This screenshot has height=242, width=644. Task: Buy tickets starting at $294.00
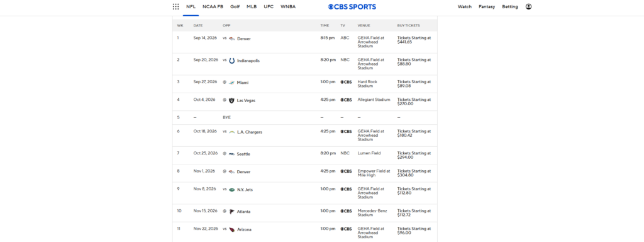[414, 155]
